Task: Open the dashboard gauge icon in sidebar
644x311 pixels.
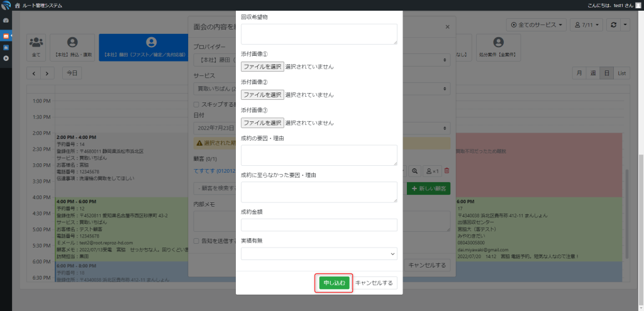Action: pos(6,20)
